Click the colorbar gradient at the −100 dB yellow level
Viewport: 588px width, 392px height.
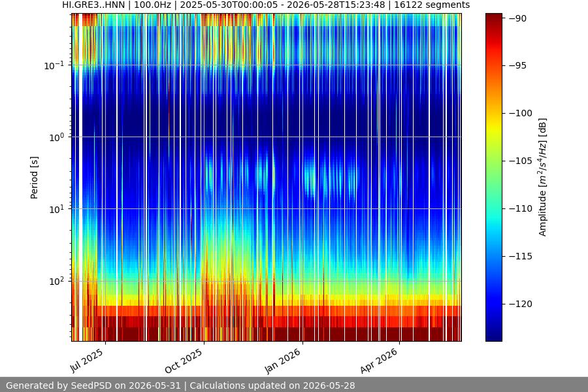[x=494, y=113]
